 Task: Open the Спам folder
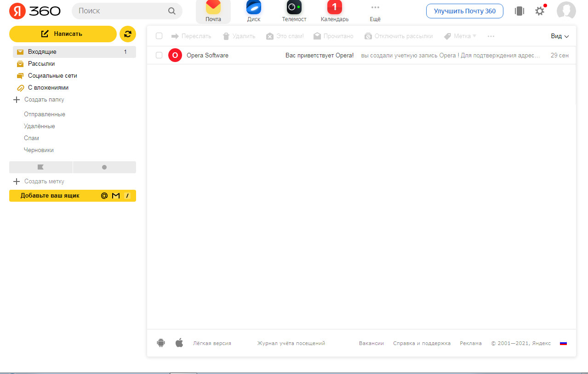pos(31,138)
